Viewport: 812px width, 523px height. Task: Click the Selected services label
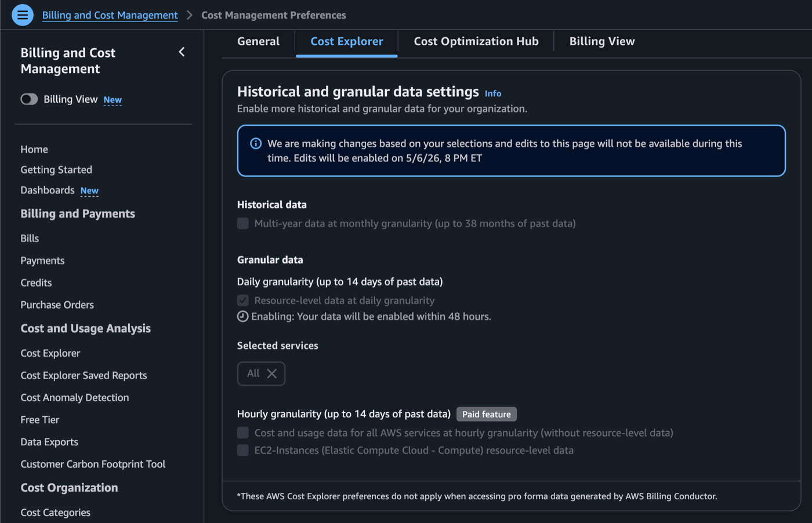(278, 346)
